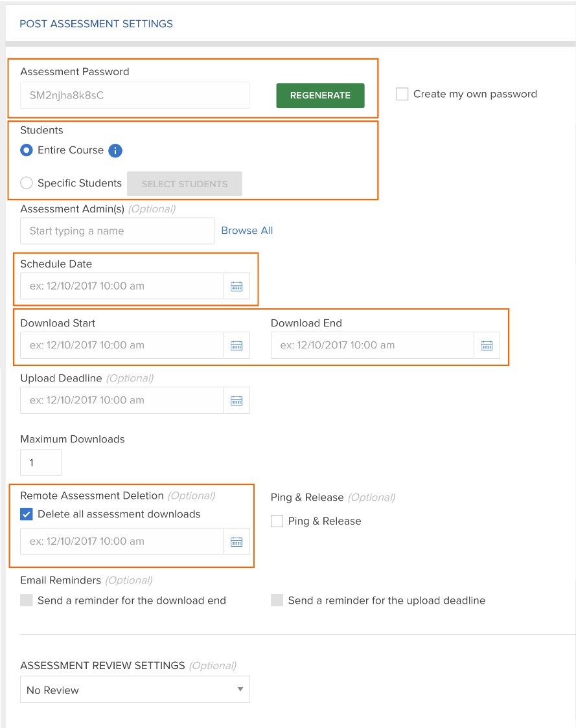This screenshot has height=728, width=576.
Task: Open calendar picker for Schedule Date
Action: [236, 286]
